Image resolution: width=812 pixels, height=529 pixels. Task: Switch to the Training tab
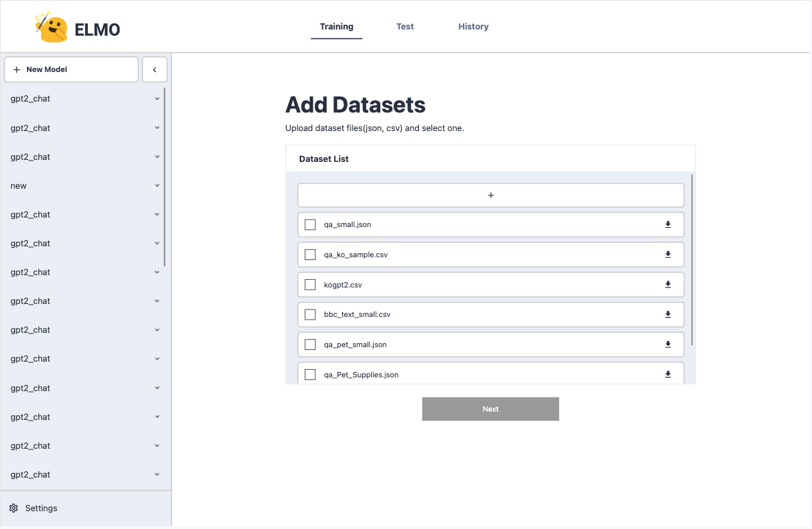(x=337, y=27)
